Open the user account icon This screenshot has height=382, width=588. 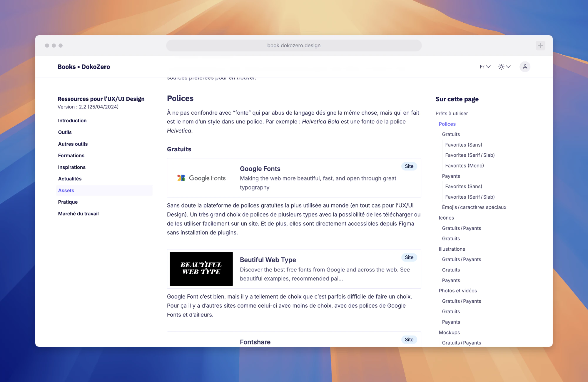coord(525,67)
